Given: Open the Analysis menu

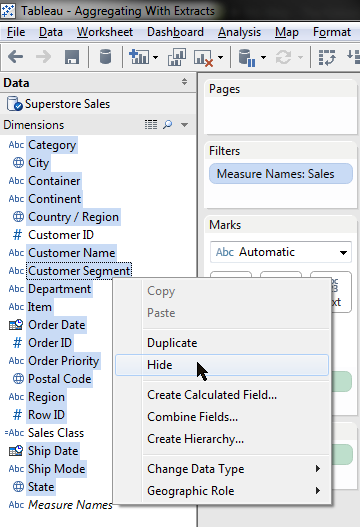Looking at the screenshot, I should 239,32.
